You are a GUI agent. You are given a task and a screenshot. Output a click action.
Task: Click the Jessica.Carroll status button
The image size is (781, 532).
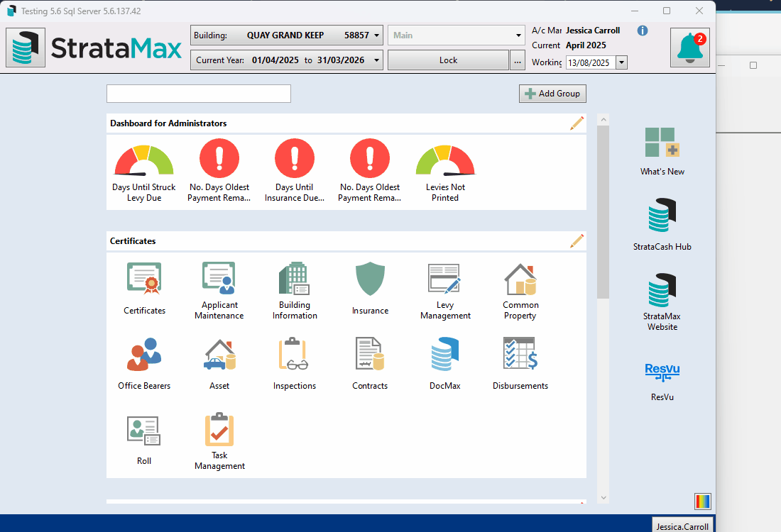click(x=682, y=526)
